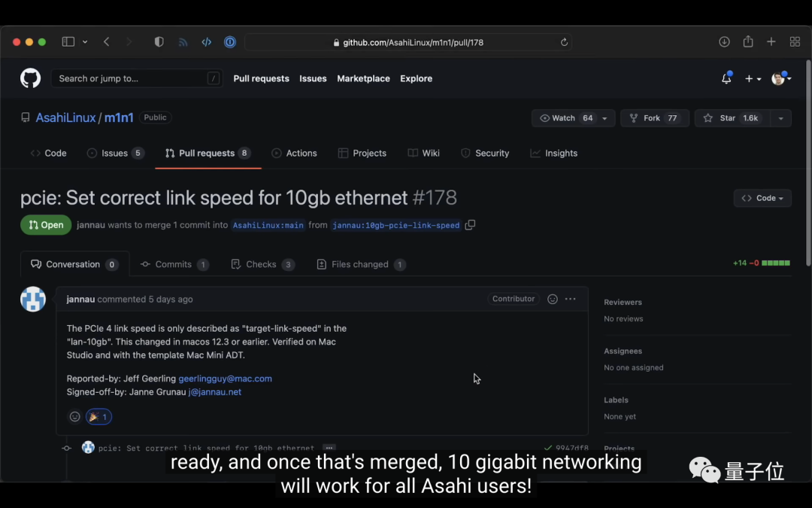Open the GitHub home logo
The height and width of the screenshot is (508, 812).
[31, 78]
